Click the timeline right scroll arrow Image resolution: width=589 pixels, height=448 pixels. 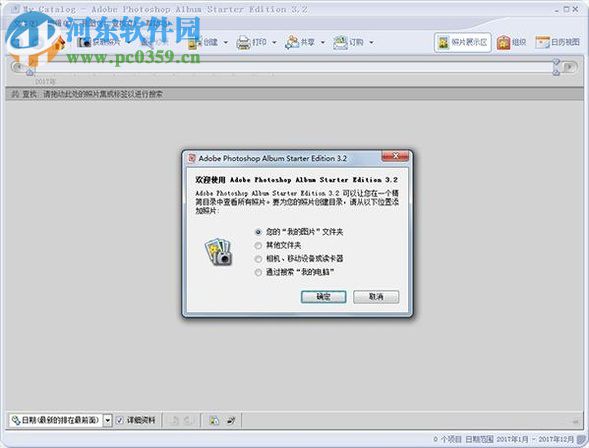tap(569, 67)
